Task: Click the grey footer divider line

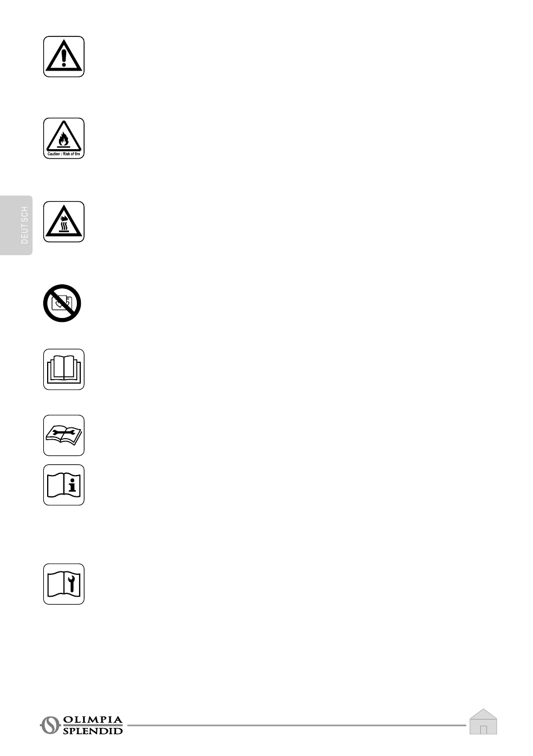Action: tap(296, 725)
